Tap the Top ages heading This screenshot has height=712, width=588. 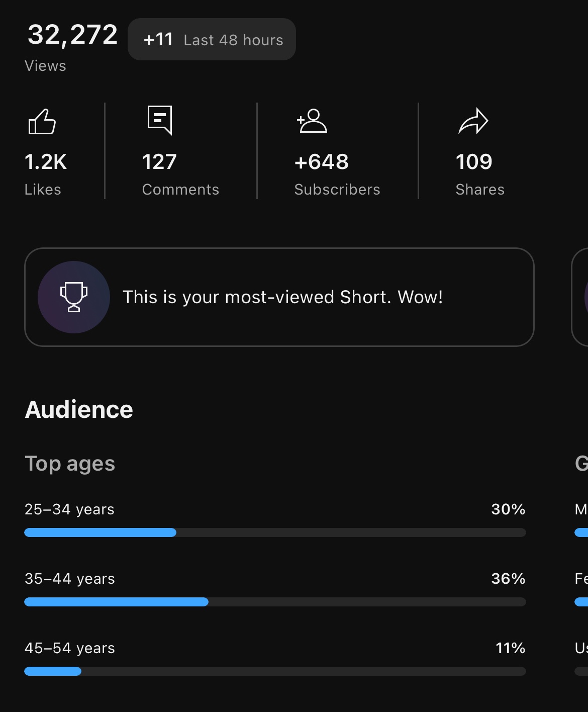click(x=70, y=464)
